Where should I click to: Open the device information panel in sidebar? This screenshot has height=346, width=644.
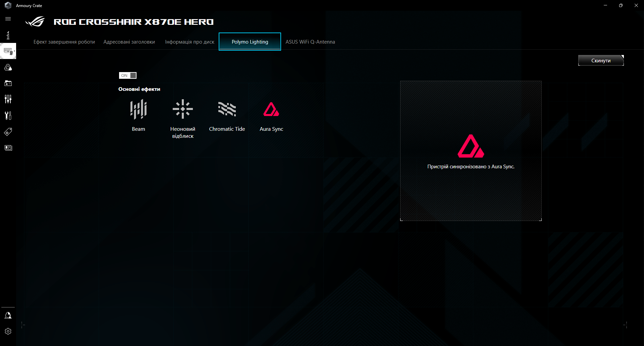tap(8, 35)
